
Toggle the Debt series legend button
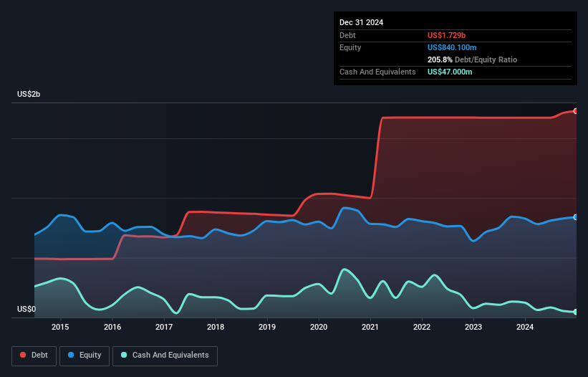point(34,355)
